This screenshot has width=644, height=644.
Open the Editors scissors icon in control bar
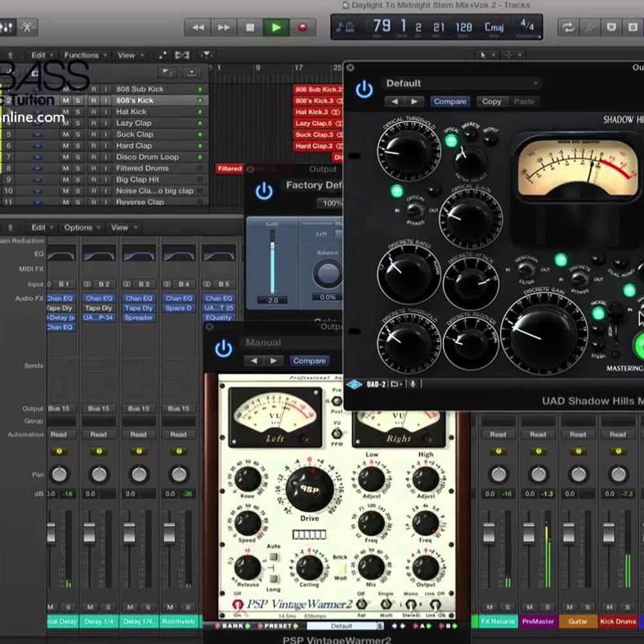[x=27, y=28]
